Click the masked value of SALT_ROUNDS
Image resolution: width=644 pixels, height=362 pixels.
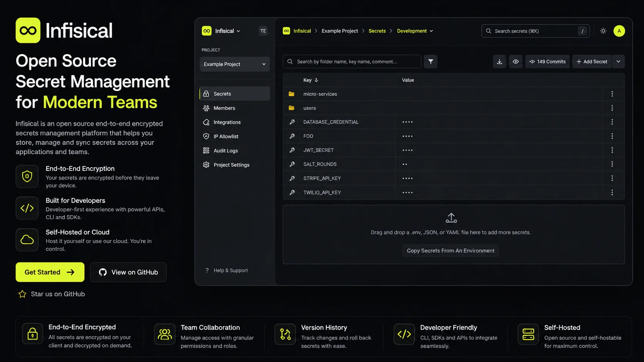pyautogui.click(x=405, y=164)
